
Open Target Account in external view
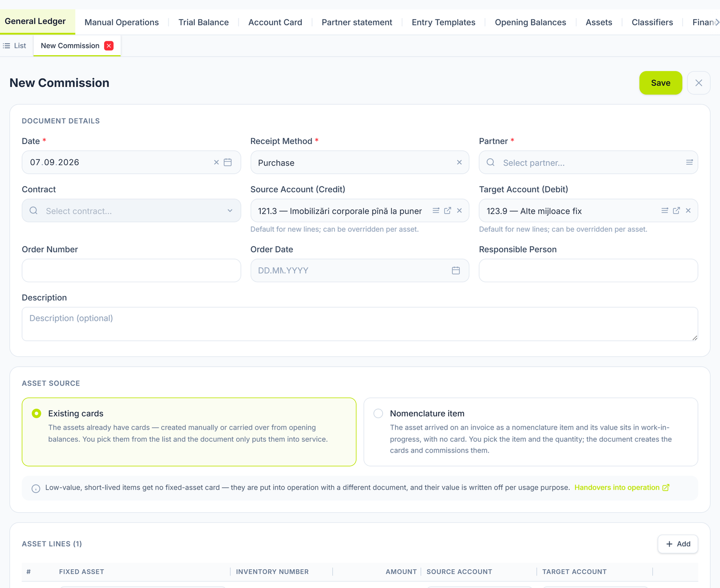[676, 211]
